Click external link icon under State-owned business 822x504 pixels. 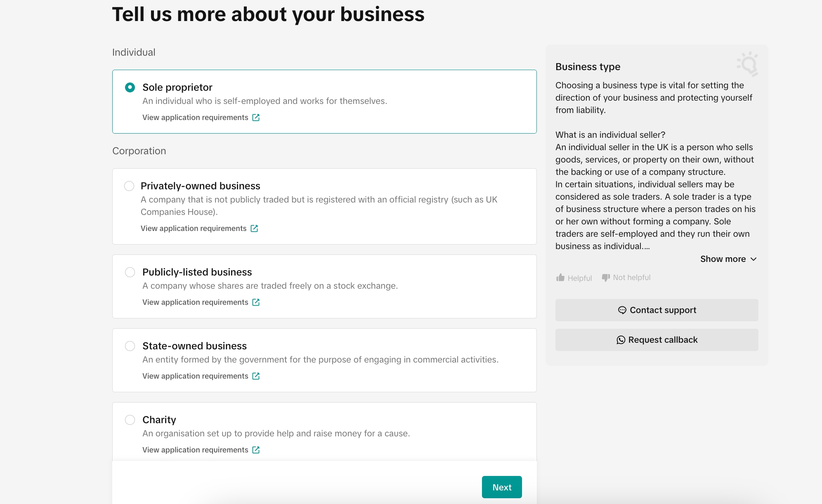tap(256, 376)
